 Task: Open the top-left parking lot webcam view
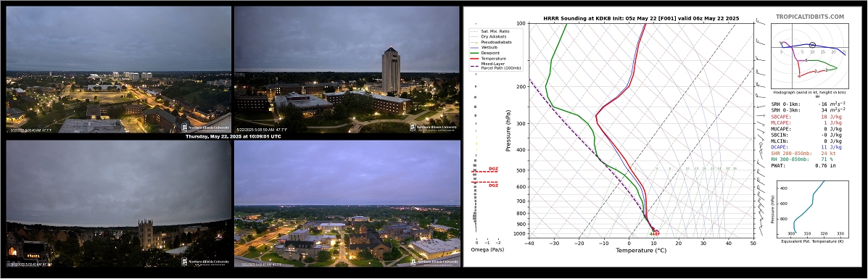[x=118, y=70]
